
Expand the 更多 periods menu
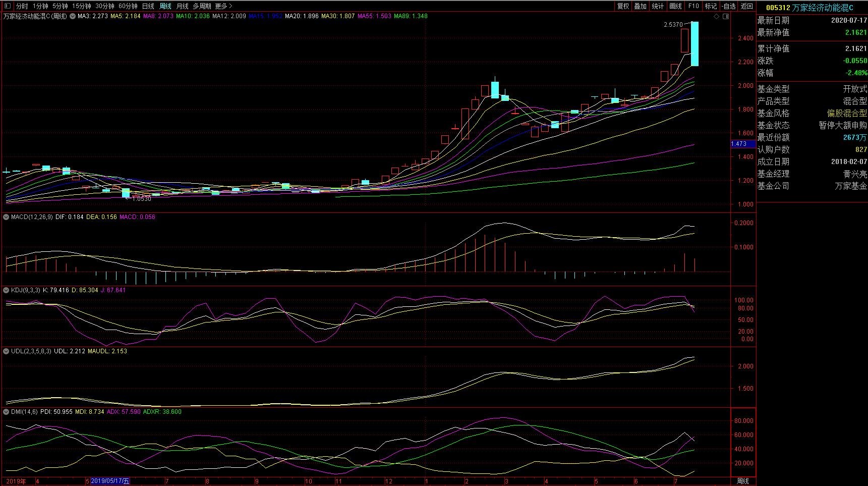[223, 6]
